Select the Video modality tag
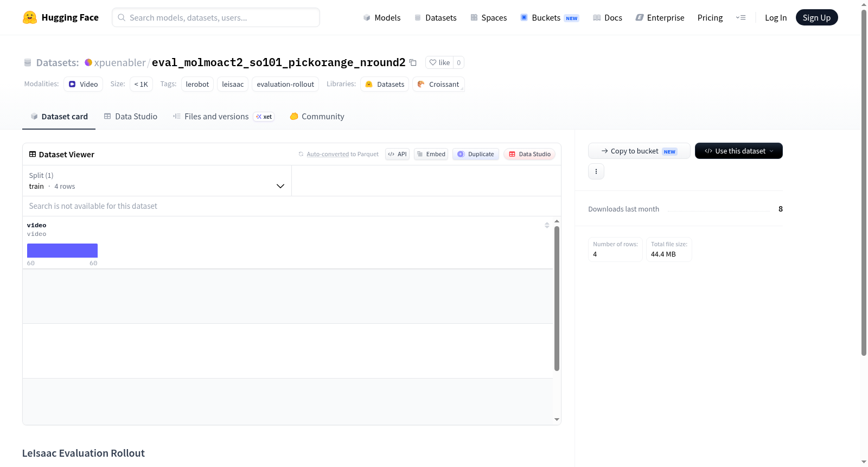This screenshot has height=467, width=868. click(83, 84)
